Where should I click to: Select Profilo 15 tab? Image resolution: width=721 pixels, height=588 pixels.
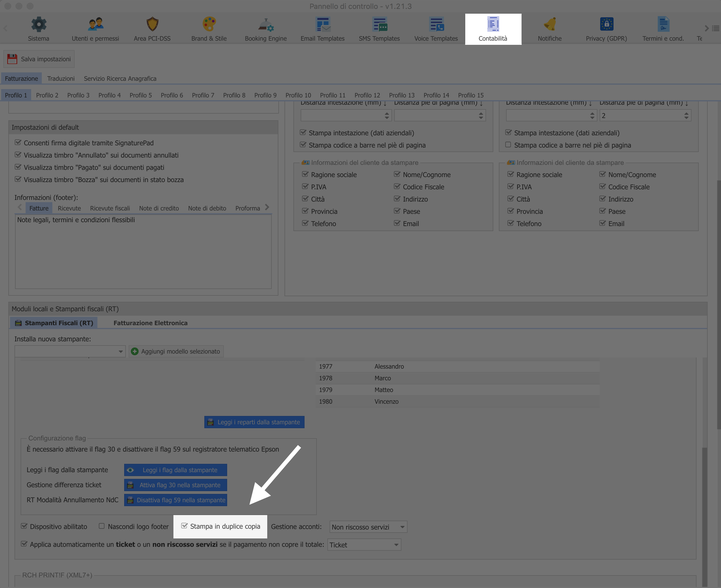click(471, 95)
